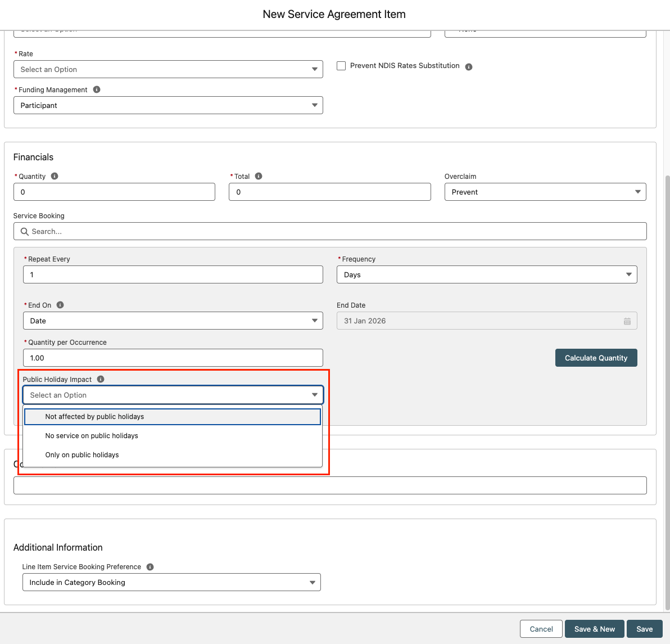Click calendar icon in End Date field

(627, 321)
